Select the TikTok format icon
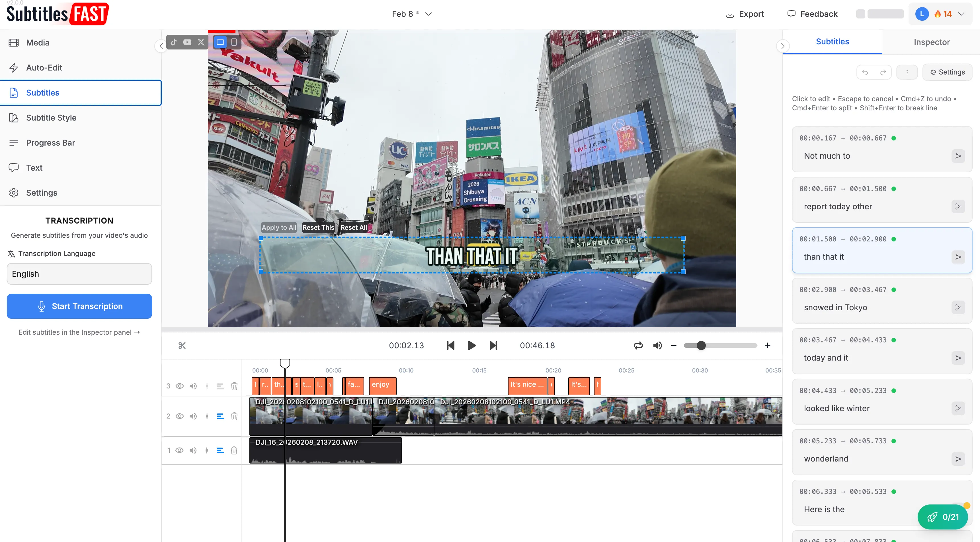This screenshot has width=980, height=542. click(x=173, y=42)
